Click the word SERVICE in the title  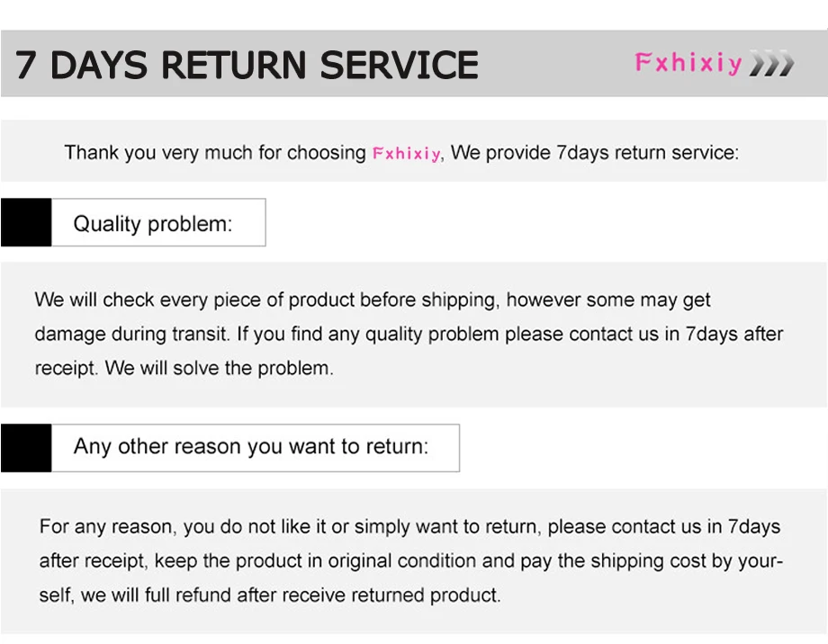coord(400,66)
